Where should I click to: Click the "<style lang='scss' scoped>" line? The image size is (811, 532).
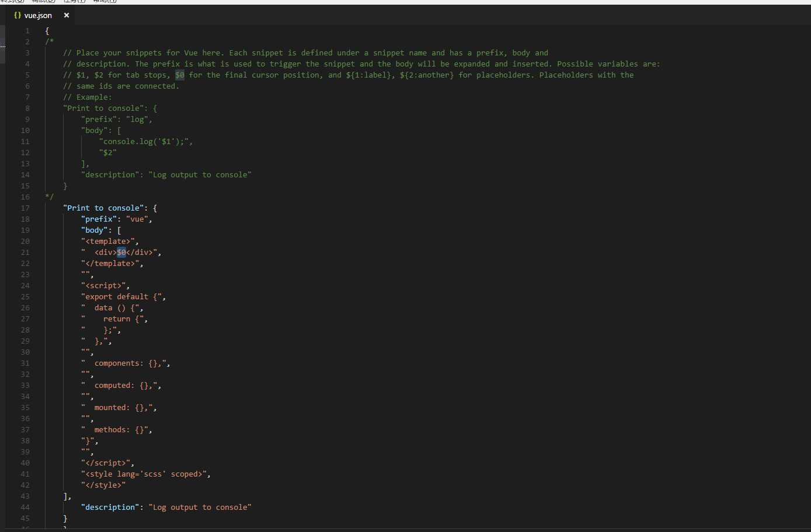point(146,474)
